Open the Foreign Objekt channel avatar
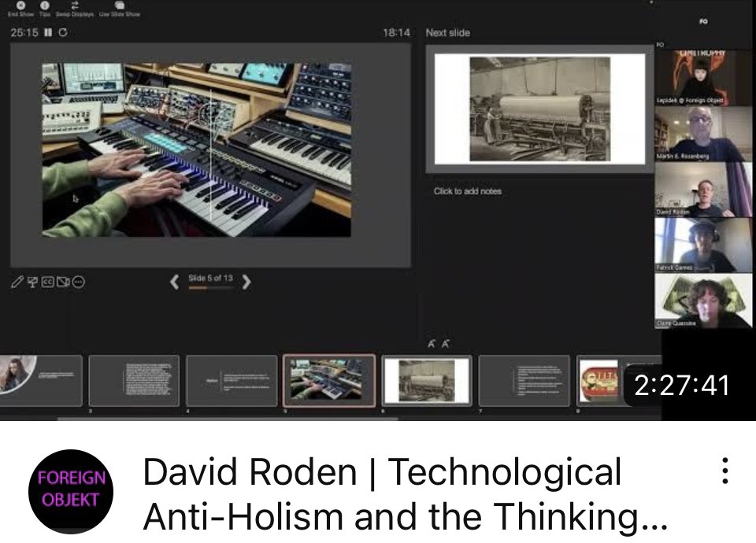 point(71,491)
